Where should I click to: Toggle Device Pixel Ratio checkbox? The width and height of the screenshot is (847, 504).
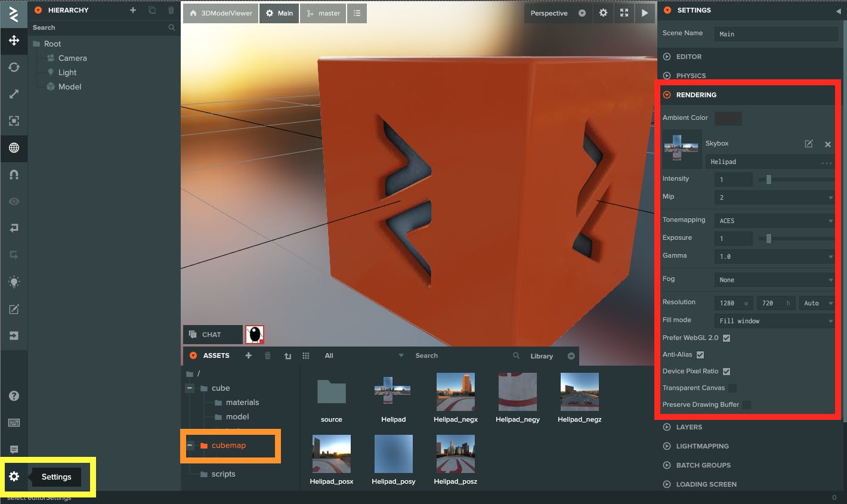(727, 372)
